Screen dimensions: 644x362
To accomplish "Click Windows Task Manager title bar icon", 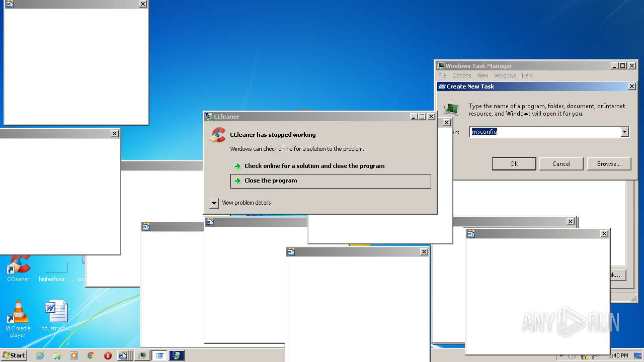I will coord(441,66).
